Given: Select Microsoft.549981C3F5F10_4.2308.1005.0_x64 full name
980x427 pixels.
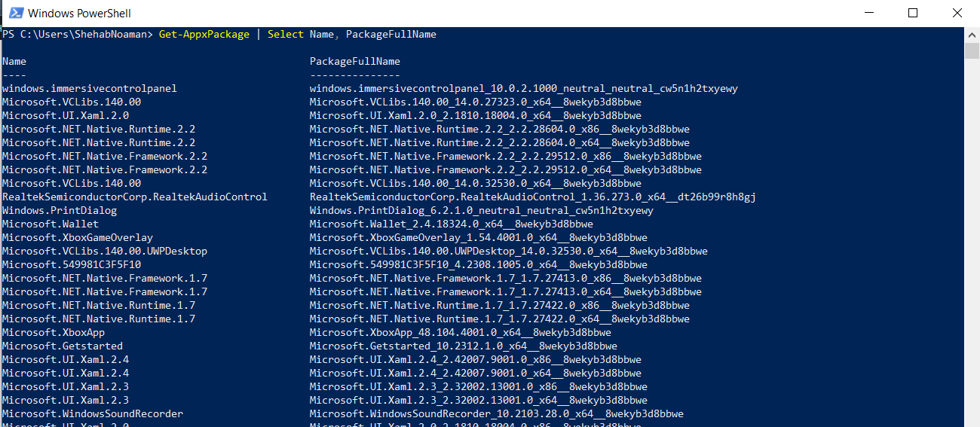Looking at the screenshot, I should tap(479, 265).
